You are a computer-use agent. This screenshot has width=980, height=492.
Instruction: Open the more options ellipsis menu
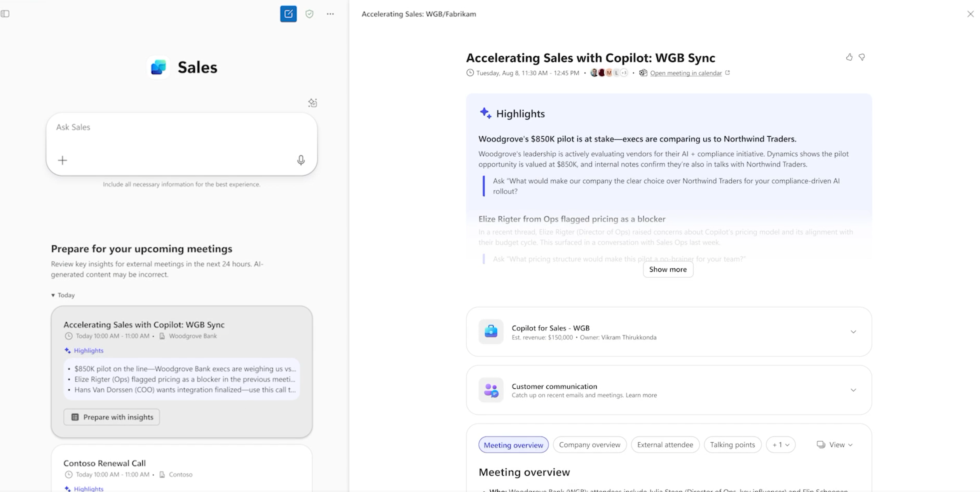(330, 14)
